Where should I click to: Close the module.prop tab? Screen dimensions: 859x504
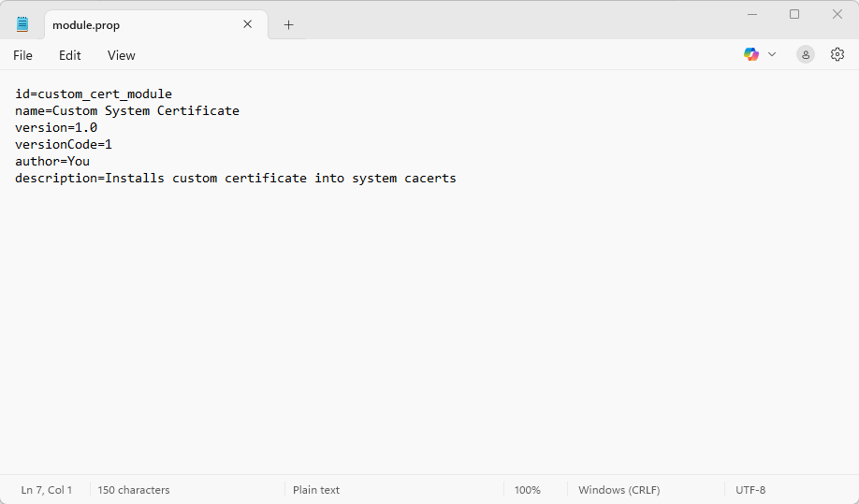(x=248, y=24)
